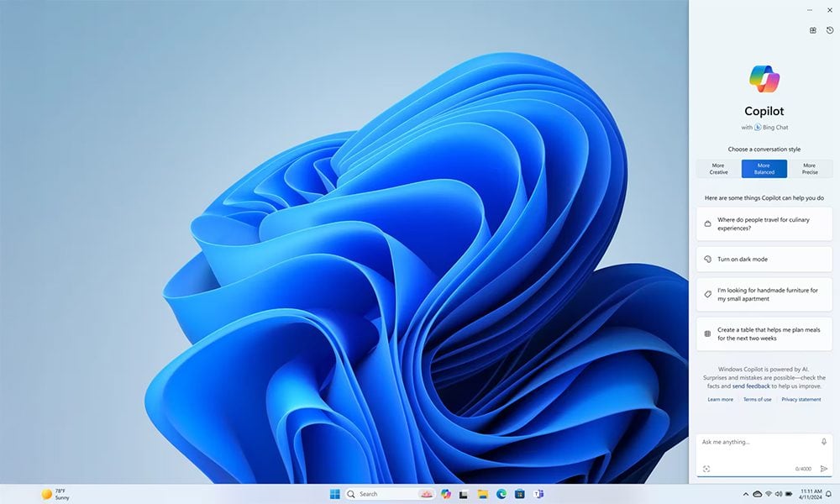Open Copilot from the taskbar icon
The width and height of the screenshot is (840, 504).
tap(446, 494)
